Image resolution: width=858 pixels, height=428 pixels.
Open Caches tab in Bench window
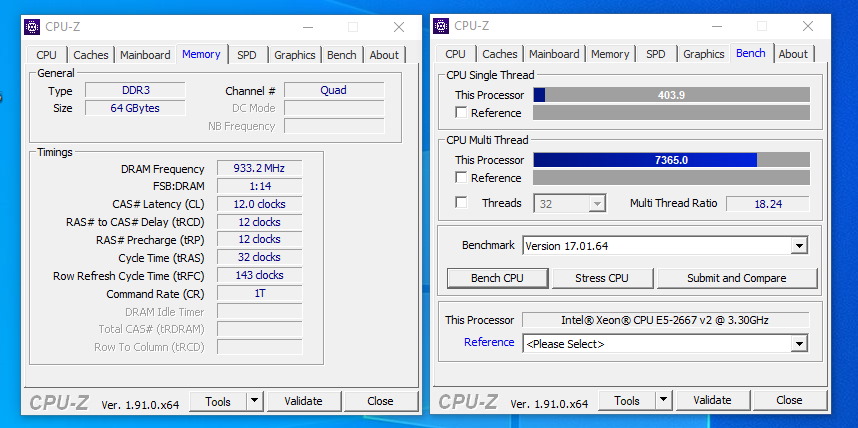click(x=500, y=54)
